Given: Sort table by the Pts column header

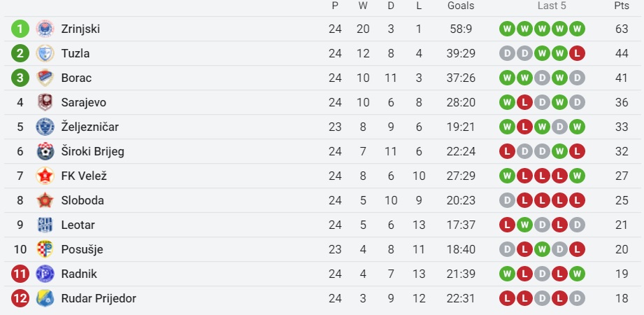Looking at the screenshot, I should click(x=622, y=6).
